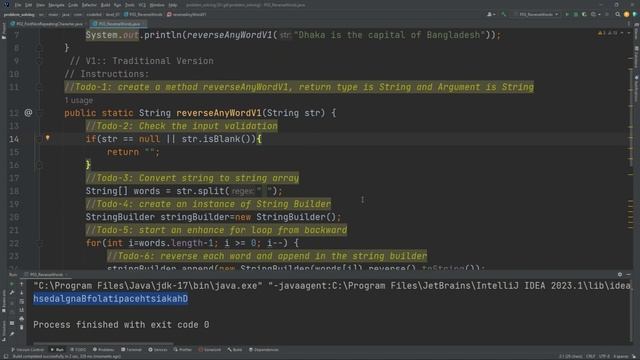This screenshot has width=640, height=360.
Task: Click the trash clear-all icon
Action: click(21, 328)
